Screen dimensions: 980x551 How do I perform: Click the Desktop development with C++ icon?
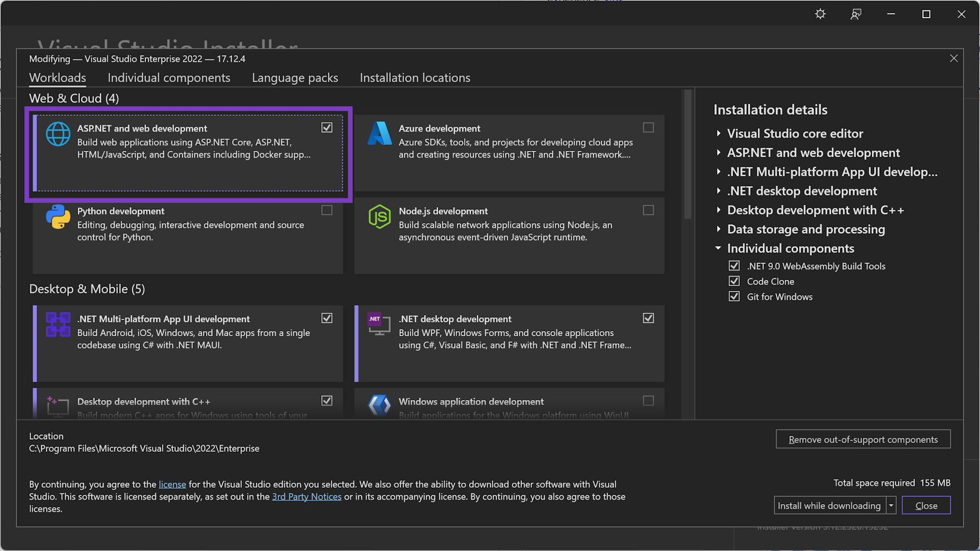point(58,407)
